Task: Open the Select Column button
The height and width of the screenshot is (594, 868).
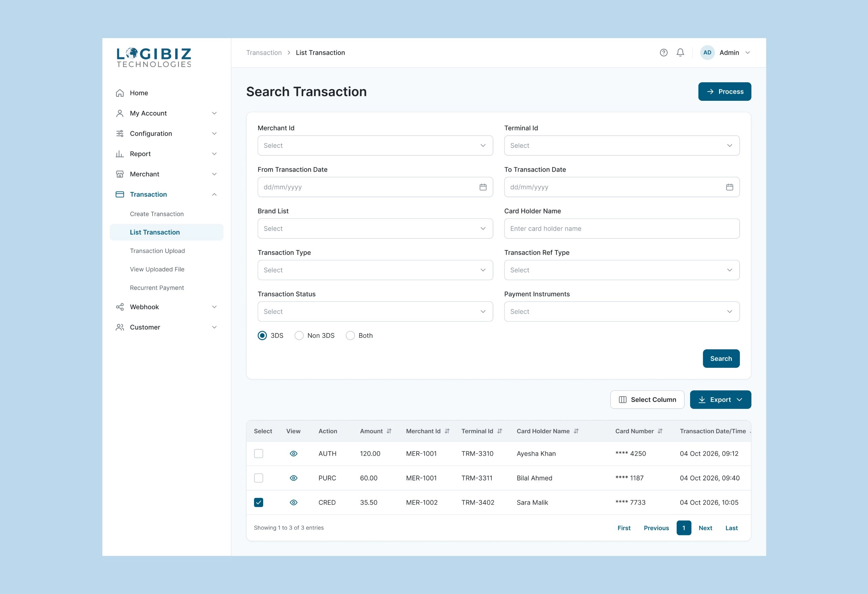Action: pos(647,400)
